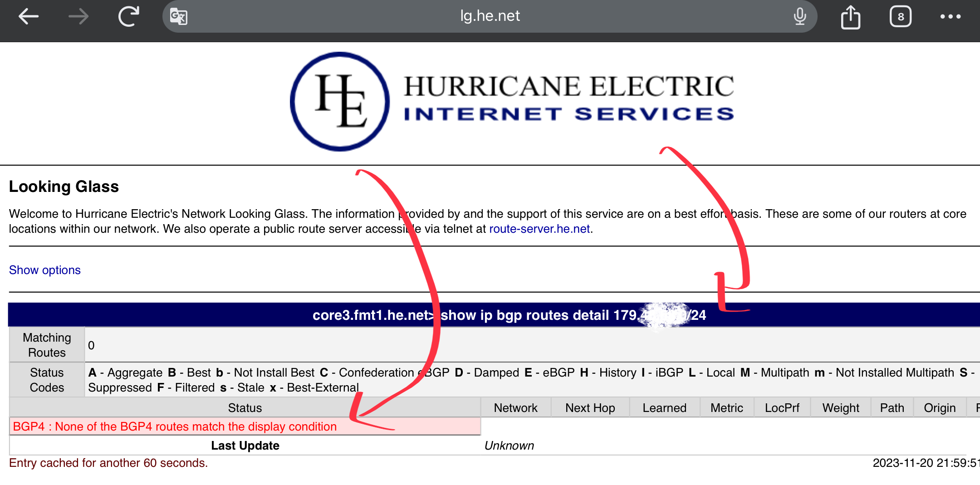Click the 2023-11-20 timestamp

click(926, 463)
